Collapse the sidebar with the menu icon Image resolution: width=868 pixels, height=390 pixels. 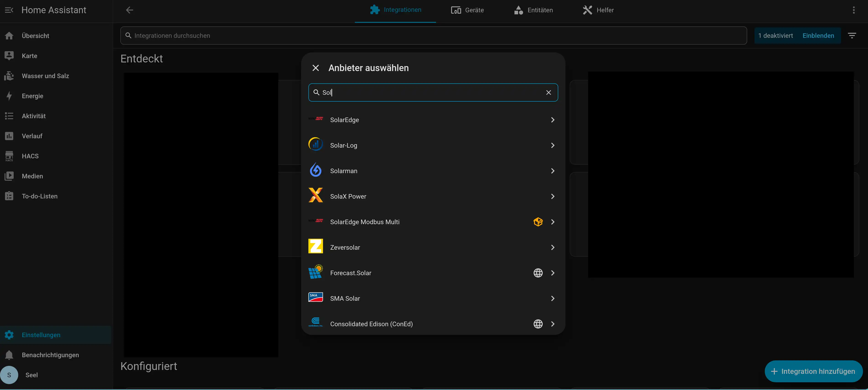9,10
